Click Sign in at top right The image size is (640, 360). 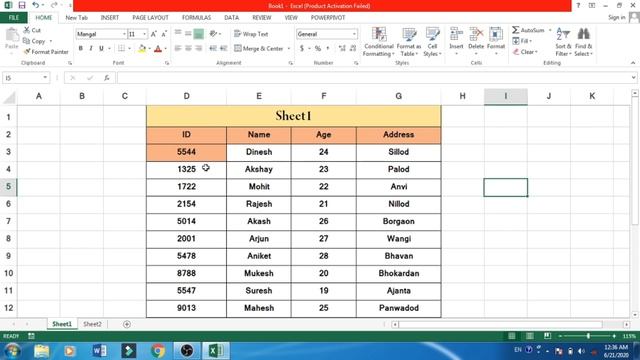coord(616,17)
